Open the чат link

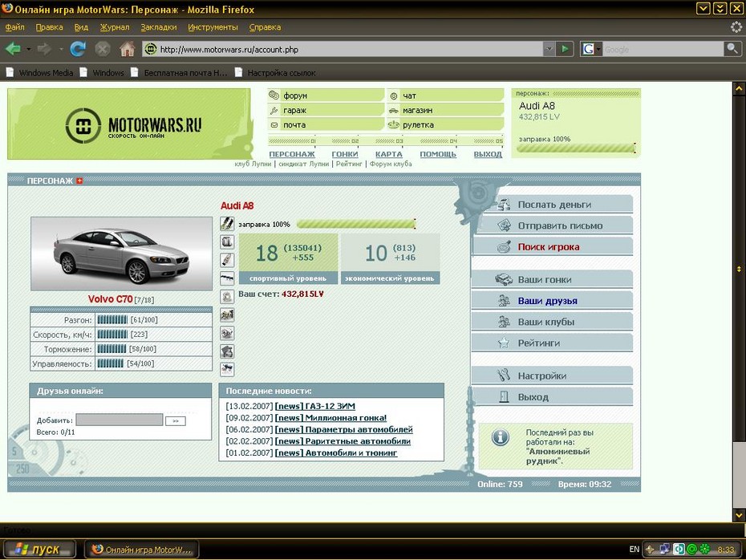(x=409, y=95)
